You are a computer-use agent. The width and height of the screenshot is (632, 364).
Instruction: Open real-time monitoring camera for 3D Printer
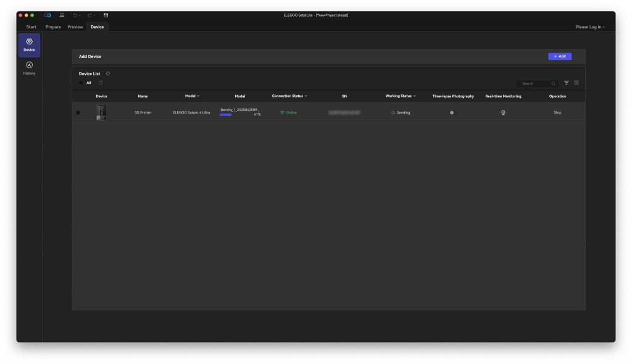(x=503, y=112)
